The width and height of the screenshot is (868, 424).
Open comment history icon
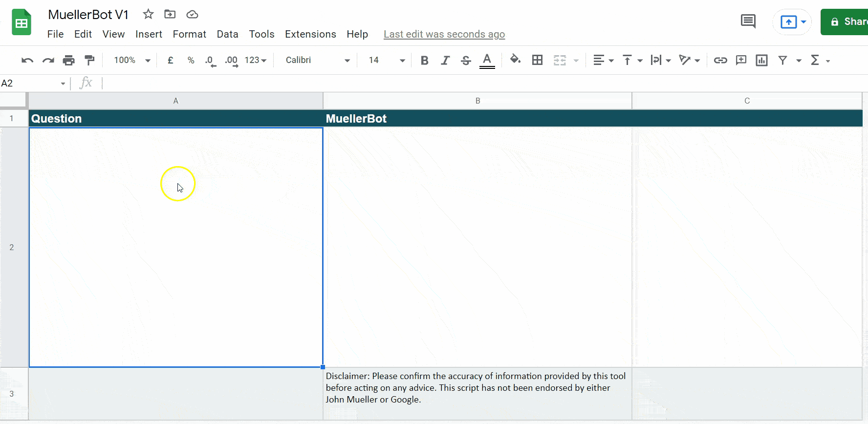point(748,21)
